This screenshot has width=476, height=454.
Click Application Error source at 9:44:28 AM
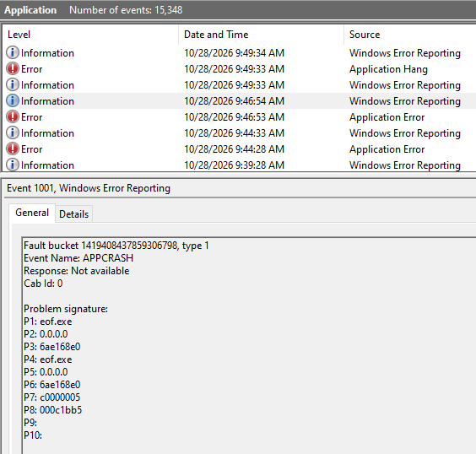pos(387,149)
